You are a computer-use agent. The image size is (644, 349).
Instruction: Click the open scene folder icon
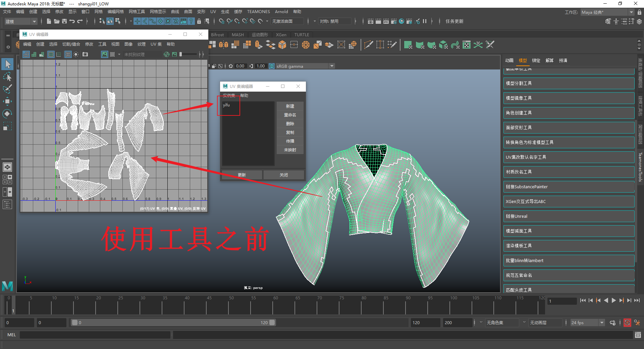[56, 21]
